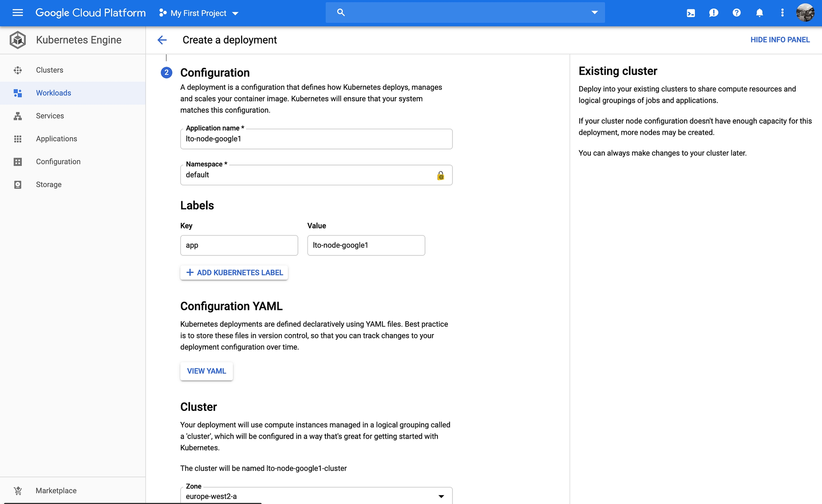Screen dimensions: 822x504
Task: Open Marketplace in the sidebar
Action: click(x=73, y=490)
